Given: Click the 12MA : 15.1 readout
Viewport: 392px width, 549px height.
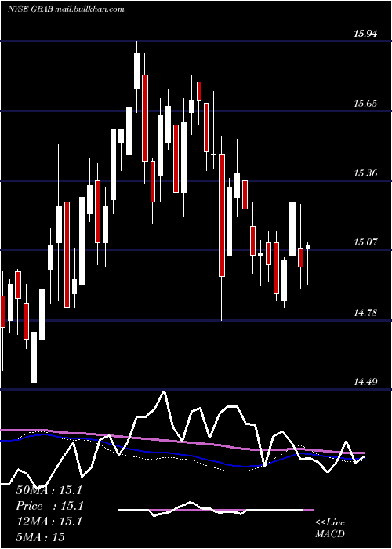Looking at the screenshot, I should point(49,522).
